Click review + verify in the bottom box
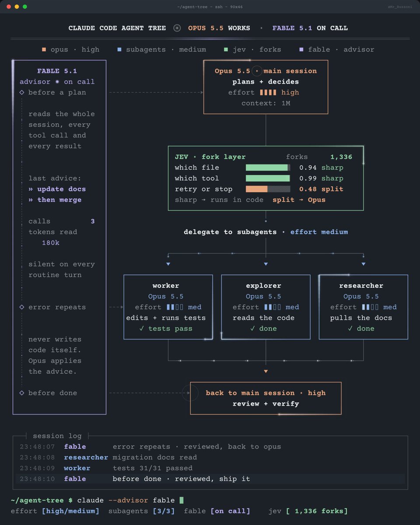This screenshot has width=420, height=525. (266, 404)
